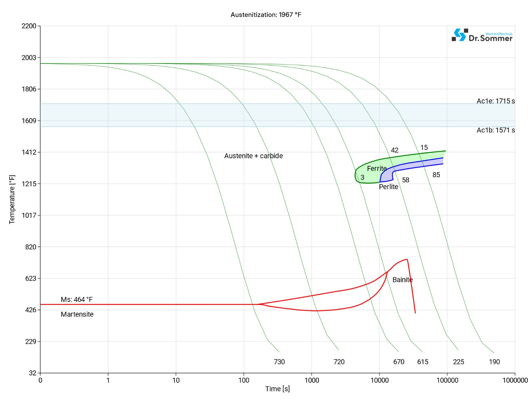Click the Time [s] axis title
Screen dimensions: 532x399
coord(277,389)
